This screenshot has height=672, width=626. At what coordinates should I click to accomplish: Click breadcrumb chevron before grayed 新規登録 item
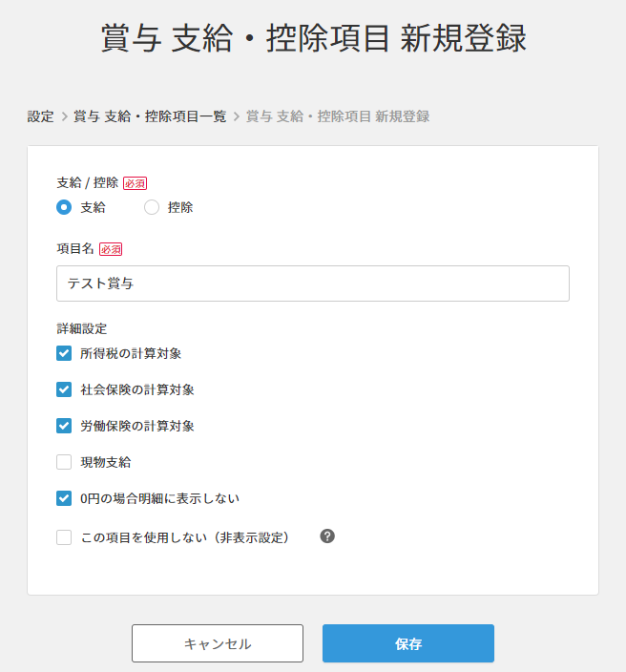click(x=236, y=116)
